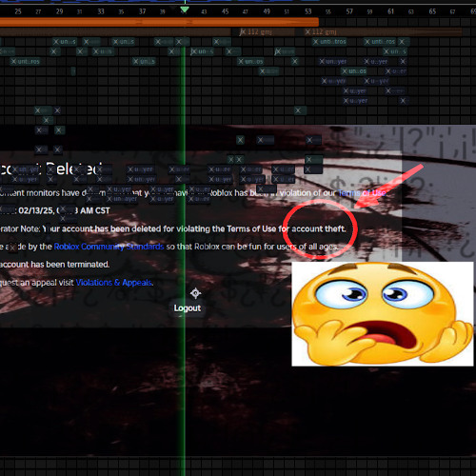The height and width of the screenshot is (476, 476).
Task: Jump to bar 65 on the timeline ruler
Action: [x=432, y=11]
